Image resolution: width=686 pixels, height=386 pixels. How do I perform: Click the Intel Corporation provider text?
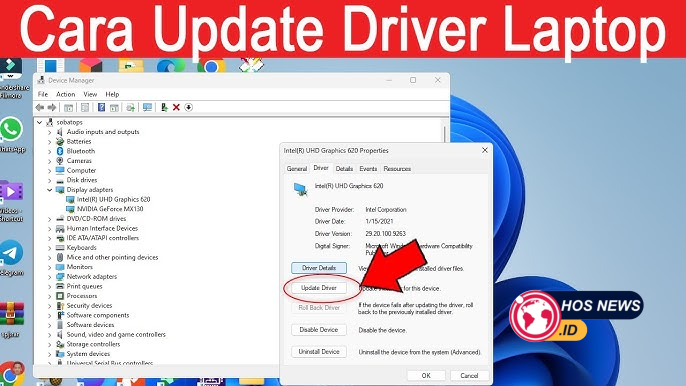point(386,210)
